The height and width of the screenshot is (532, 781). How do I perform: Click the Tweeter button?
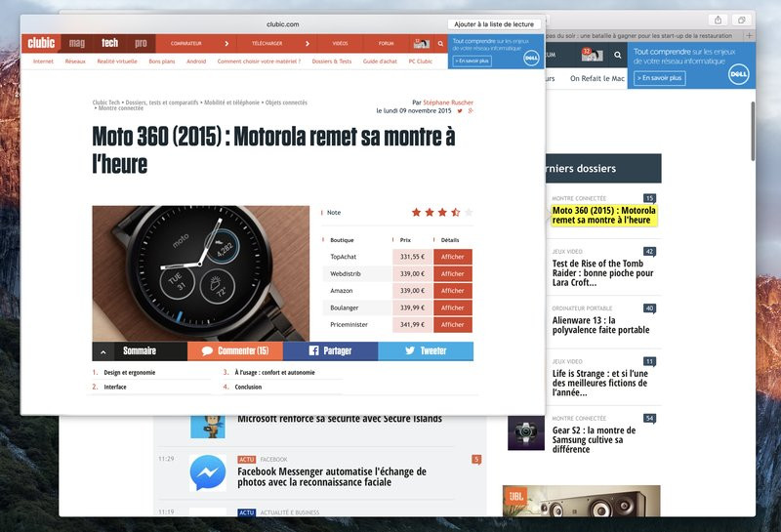click(426, 351)
